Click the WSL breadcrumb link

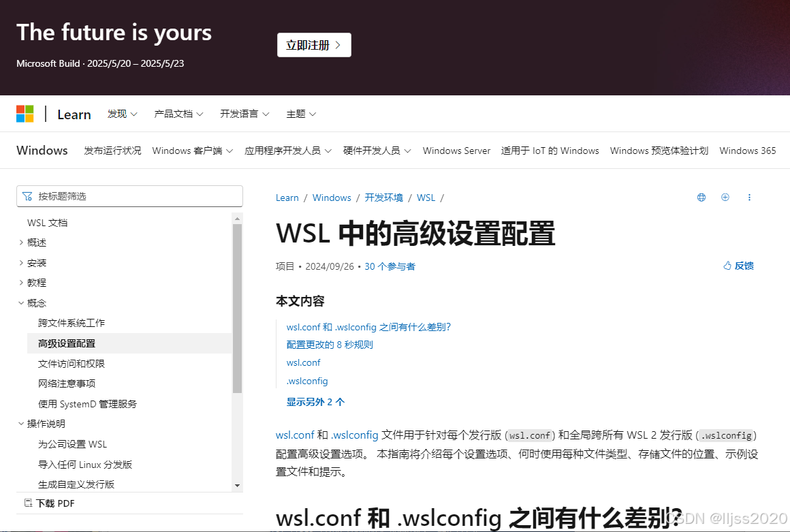pyautogui.click(x=426, y=198)
